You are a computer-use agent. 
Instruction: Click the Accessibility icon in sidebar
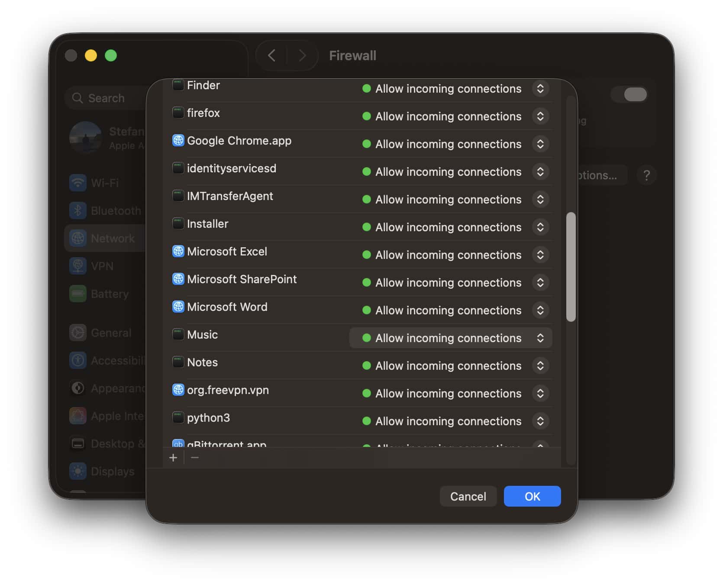click(78, 360)
